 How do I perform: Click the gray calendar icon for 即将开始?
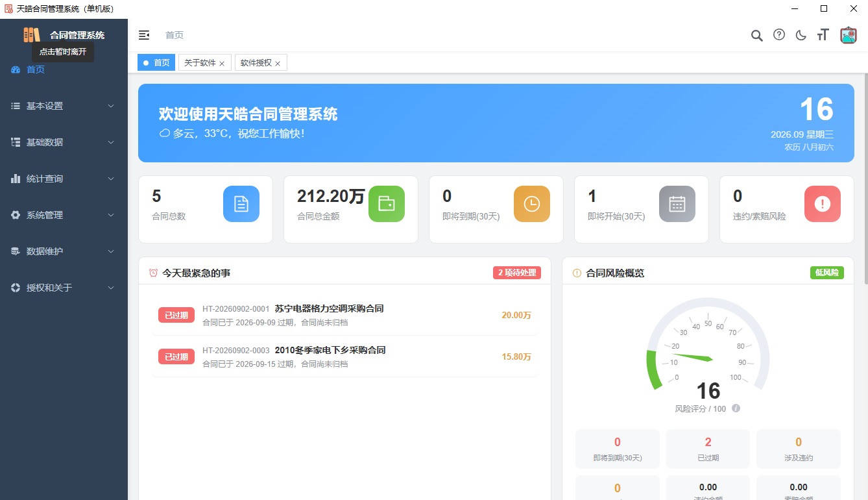click(677, 204)
